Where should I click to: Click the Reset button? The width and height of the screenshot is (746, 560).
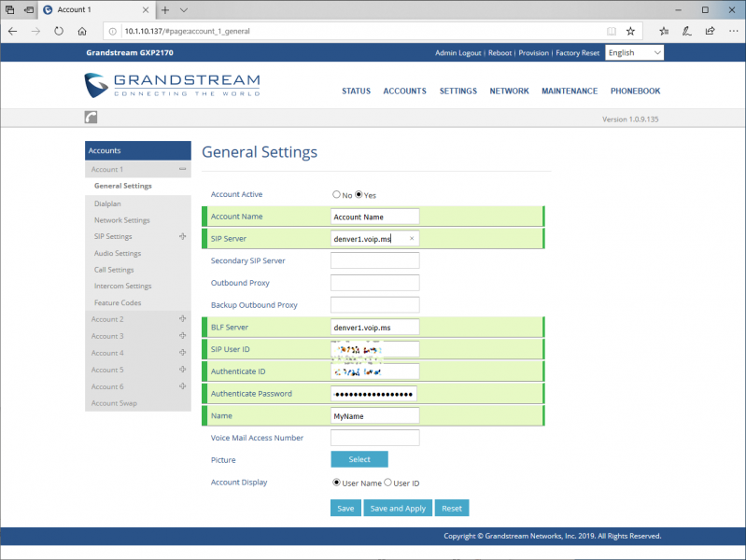452,508
